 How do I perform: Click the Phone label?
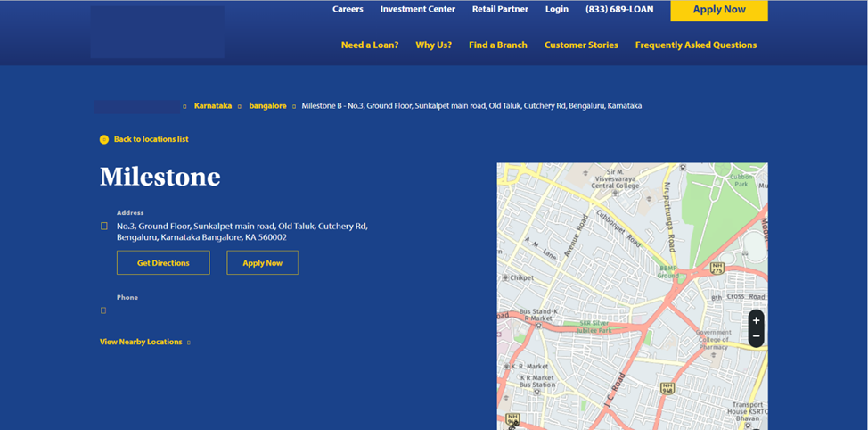point(127,298)
